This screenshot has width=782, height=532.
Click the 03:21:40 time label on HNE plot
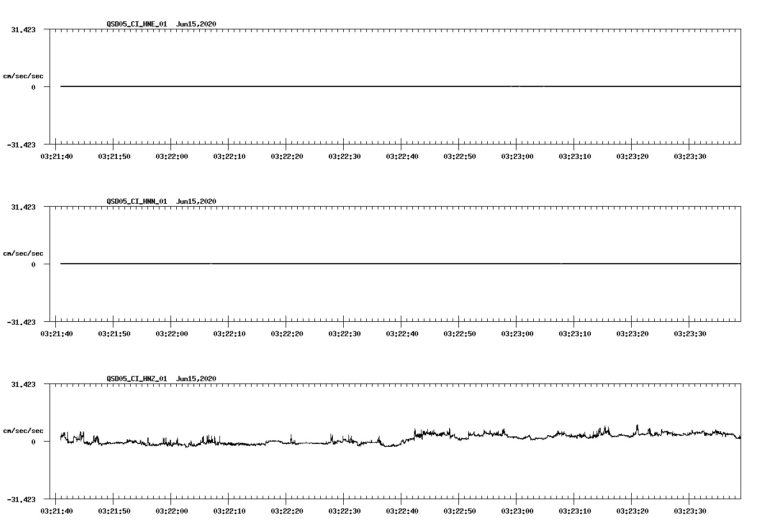click(56, 157)
